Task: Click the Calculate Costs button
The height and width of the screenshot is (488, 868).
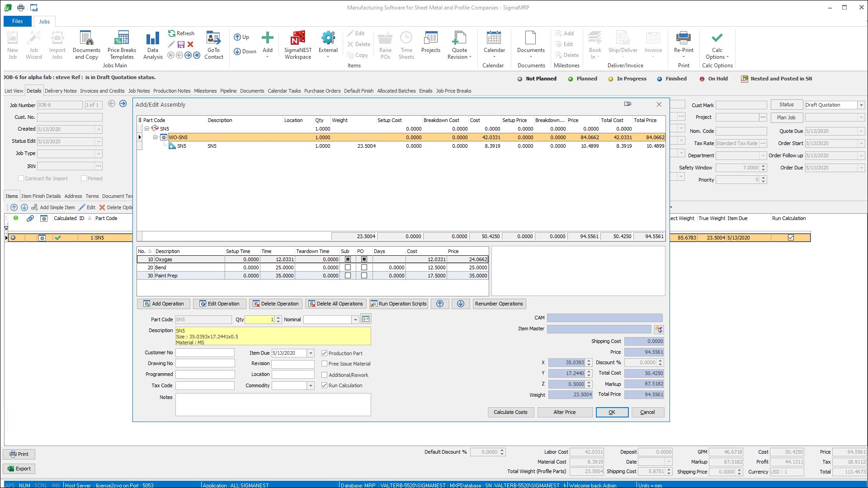Action: pos(510,412)
